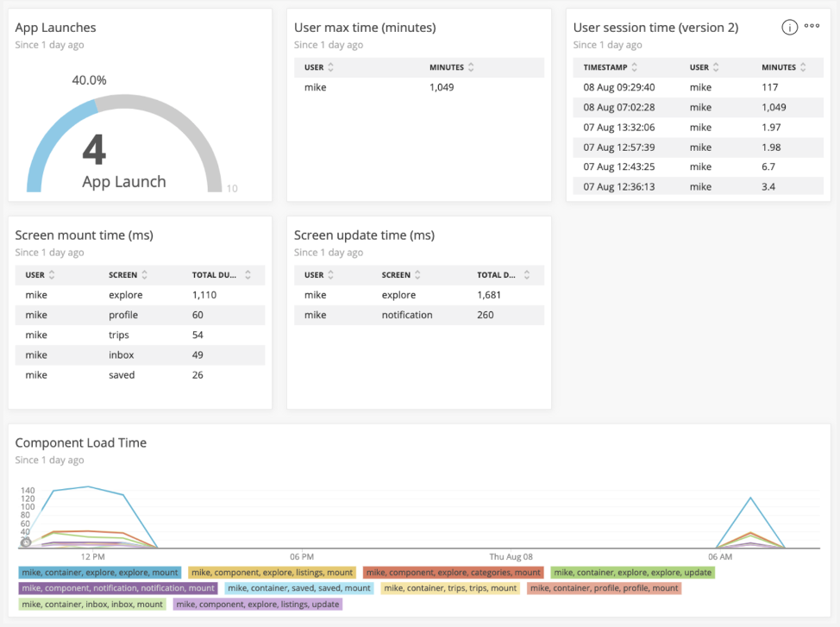Click the Screen mount time (ms) title

coord(85,235)
